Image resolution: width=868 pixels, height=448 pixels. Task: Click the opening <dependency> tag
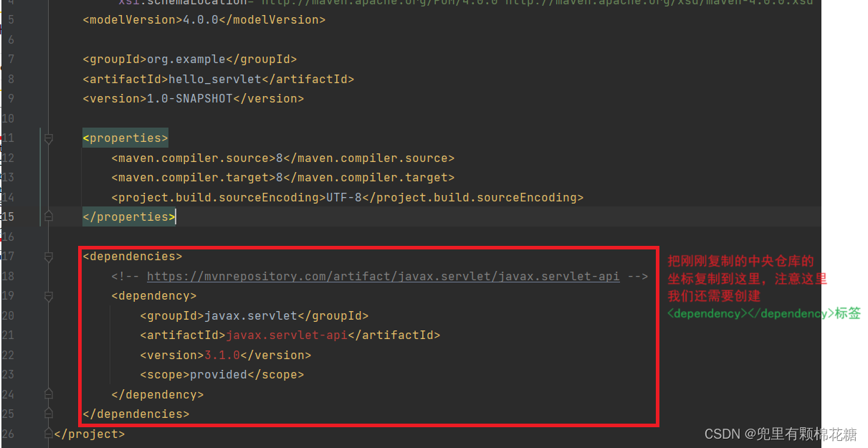coord(153,296)
